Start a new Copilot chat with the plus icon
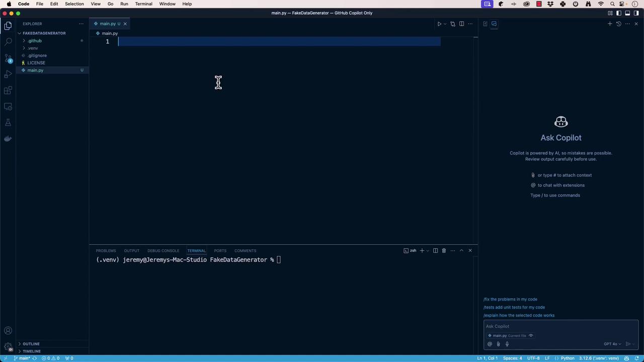The height and width of the screenshot is (362, 644). click(x=610, y=24)
